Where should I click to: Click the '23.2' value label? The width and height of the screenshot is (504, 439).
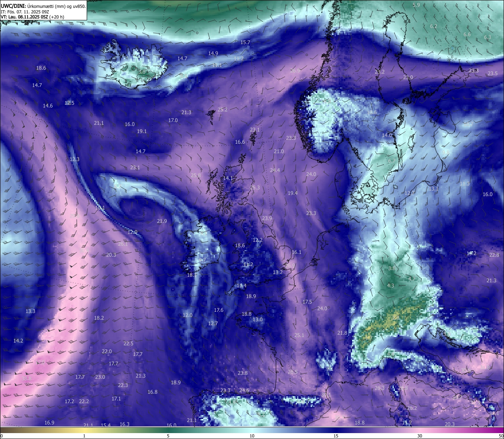[x=380, y=72]
